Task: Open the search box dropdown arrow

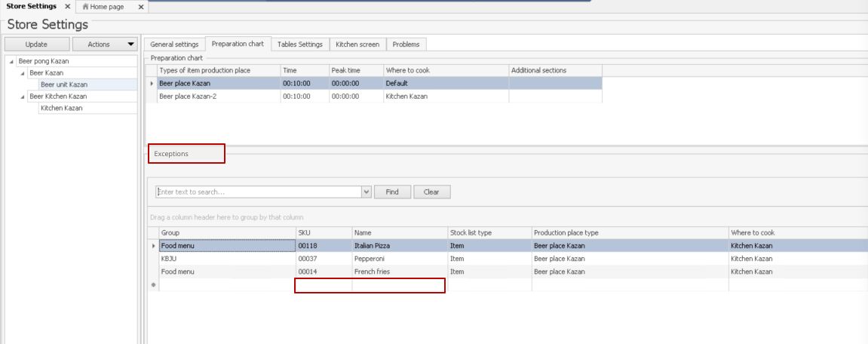Action: coord(367,192)
